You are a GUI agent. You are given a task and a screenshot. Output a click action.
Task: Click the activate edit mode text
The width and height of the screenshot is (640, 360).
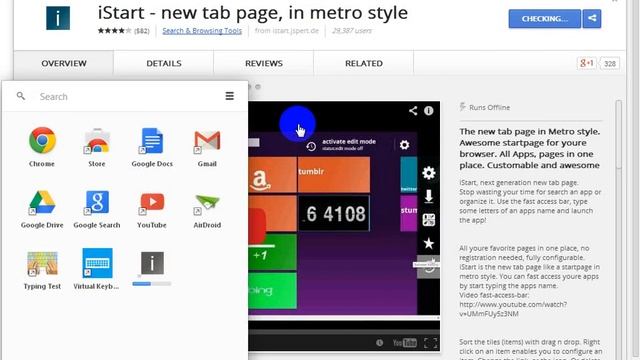point(349,142)
